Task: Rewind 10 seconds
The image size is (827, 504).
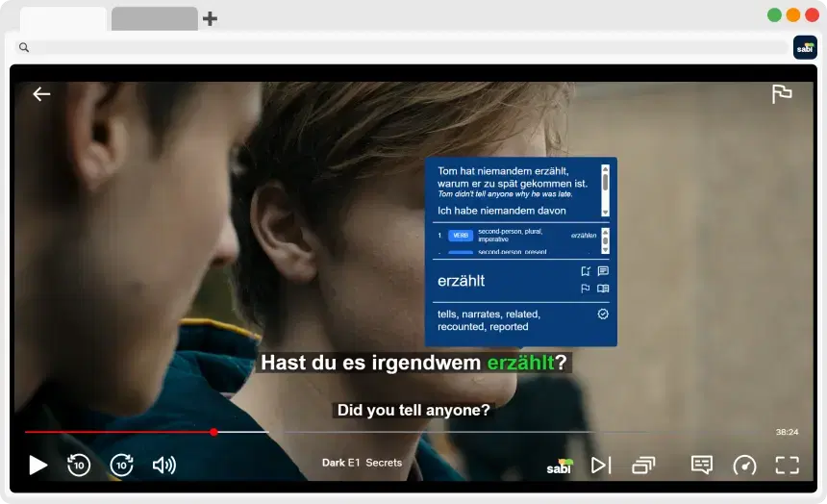Action: [x=79, y=465]
